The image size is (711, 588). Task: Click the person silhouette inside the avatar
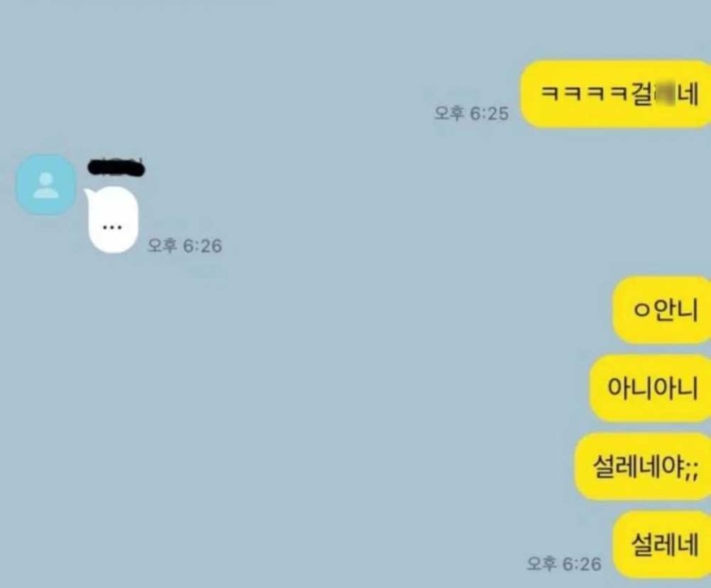pyautogui.click(x=46, y=186)
